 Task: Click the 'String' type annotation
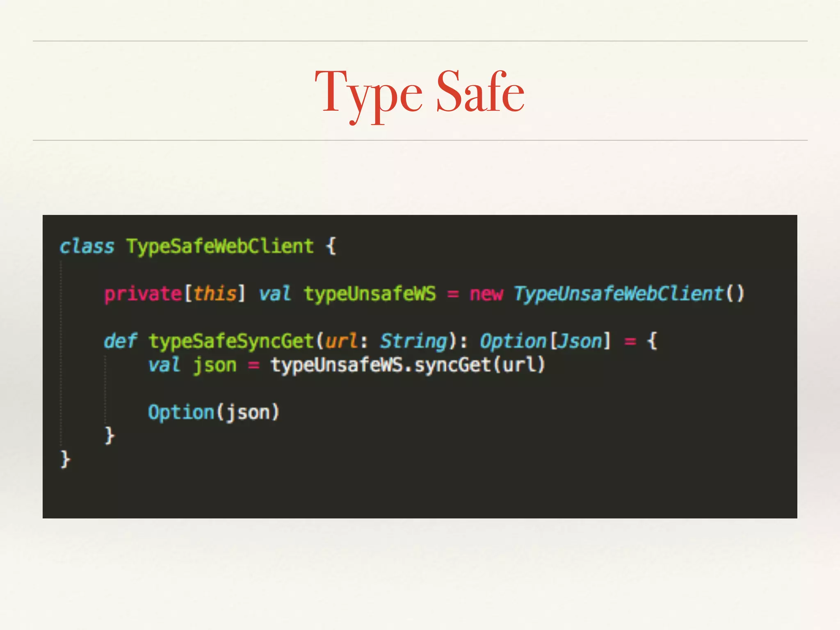414,342
